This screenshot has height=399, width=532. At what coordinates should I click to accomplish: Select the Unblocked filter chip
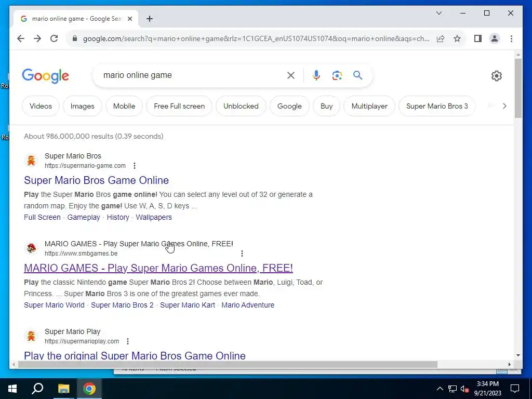241,106
